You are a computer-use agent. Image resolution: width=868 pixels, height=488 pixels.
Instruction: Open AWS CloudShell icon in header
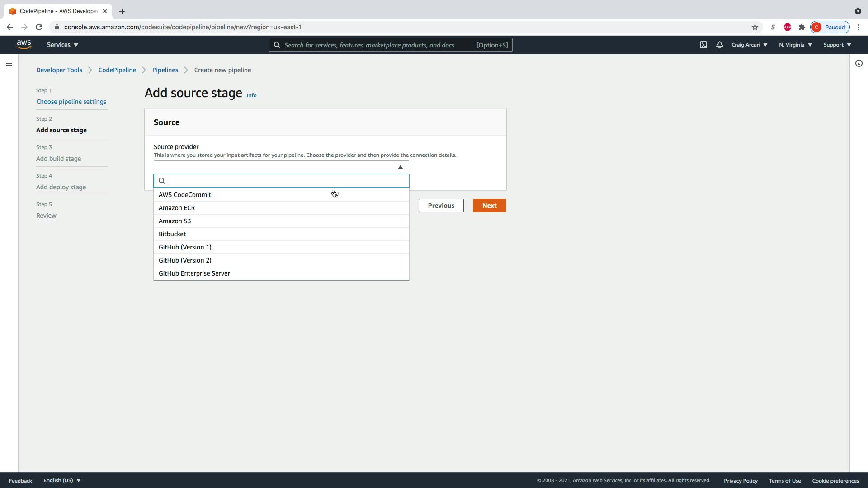[703, 45]
